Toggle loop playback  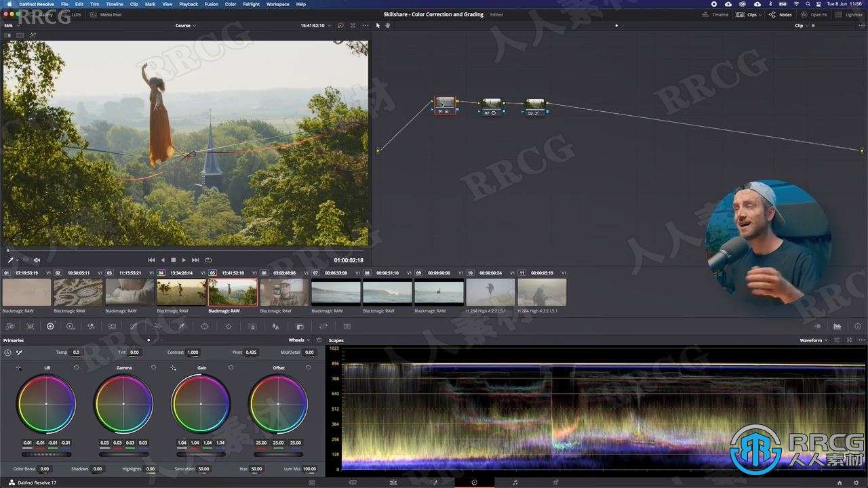coord(208,260)
